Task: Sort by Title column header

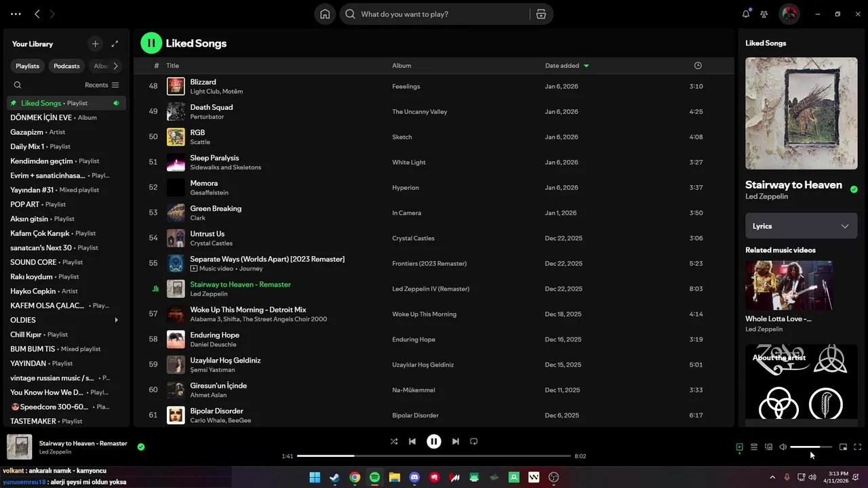Action: [173, 66]
